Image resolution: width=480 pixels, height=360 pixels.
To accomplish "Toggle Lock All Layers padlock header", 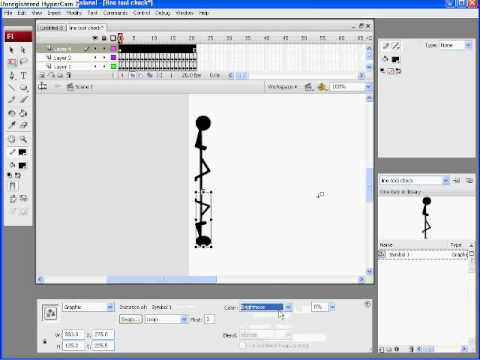I will [104, 38].
